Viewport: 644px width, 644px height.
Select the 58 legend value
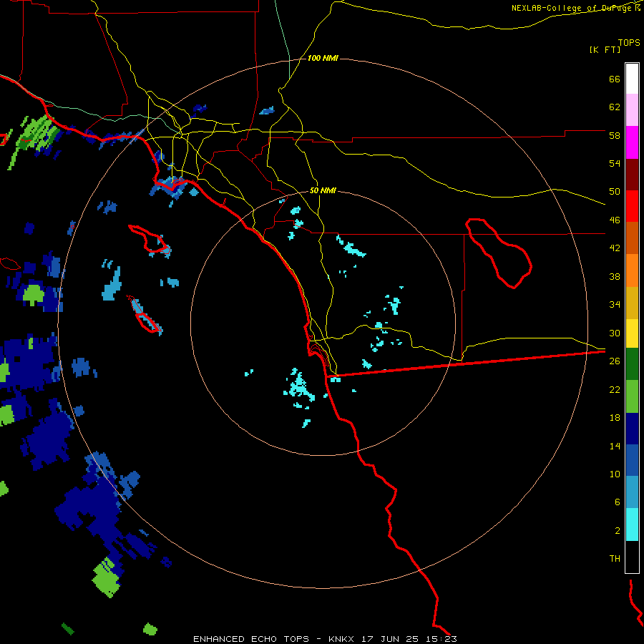615,135
